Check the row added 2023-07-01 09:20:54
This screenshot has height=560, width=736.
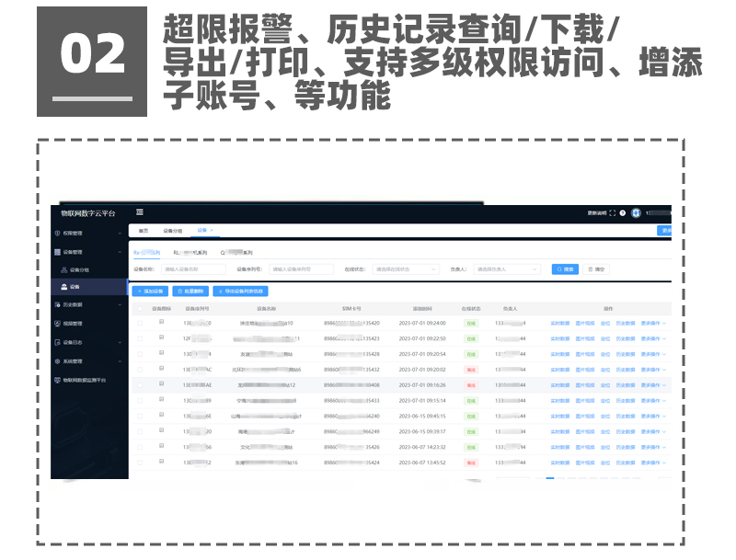[140, 354]
